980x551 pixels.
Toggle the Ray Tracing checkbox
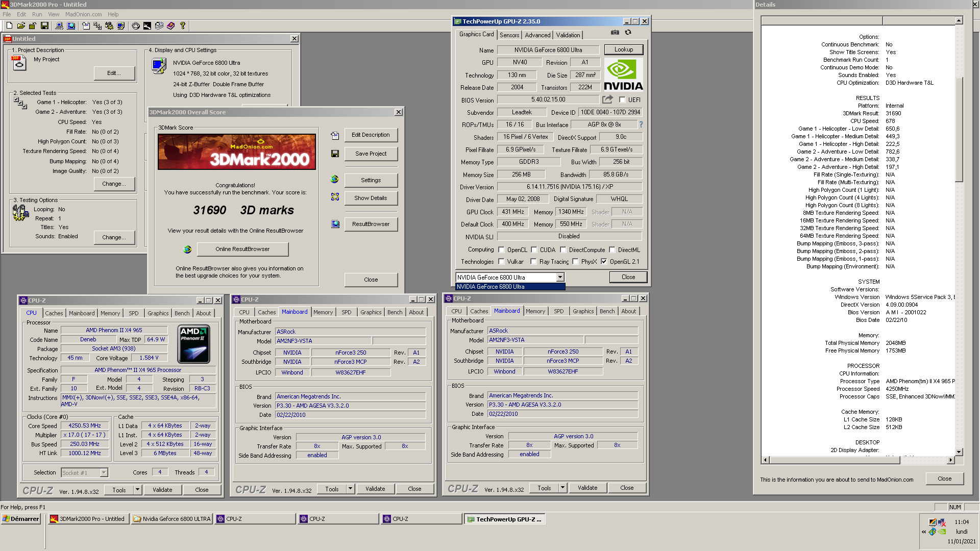pyautogui.click(x=533, y=262)
